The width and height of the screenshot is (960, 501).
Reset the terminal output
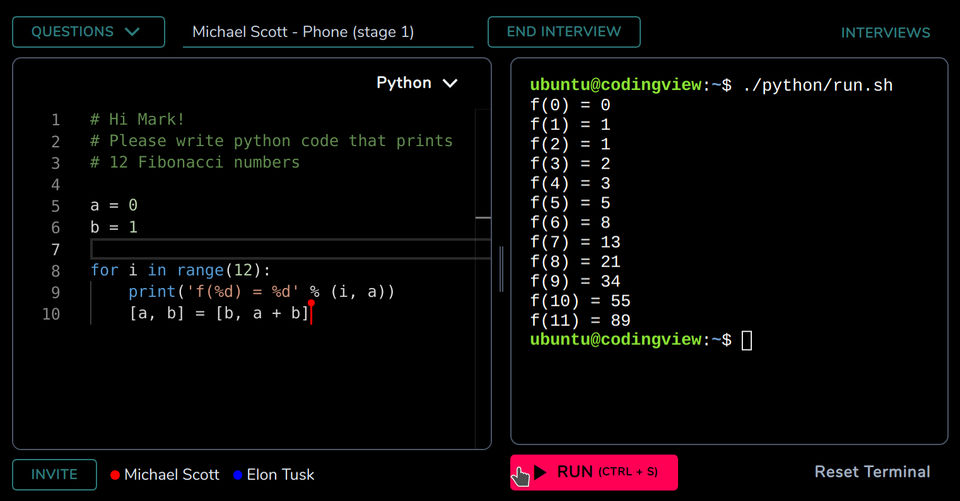(872, 472)
